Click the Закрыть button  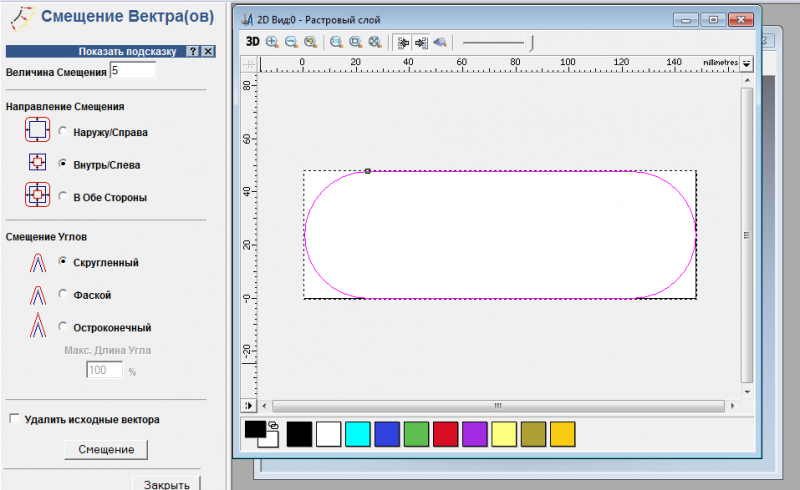pyautogui.click(x=166, y=484)
